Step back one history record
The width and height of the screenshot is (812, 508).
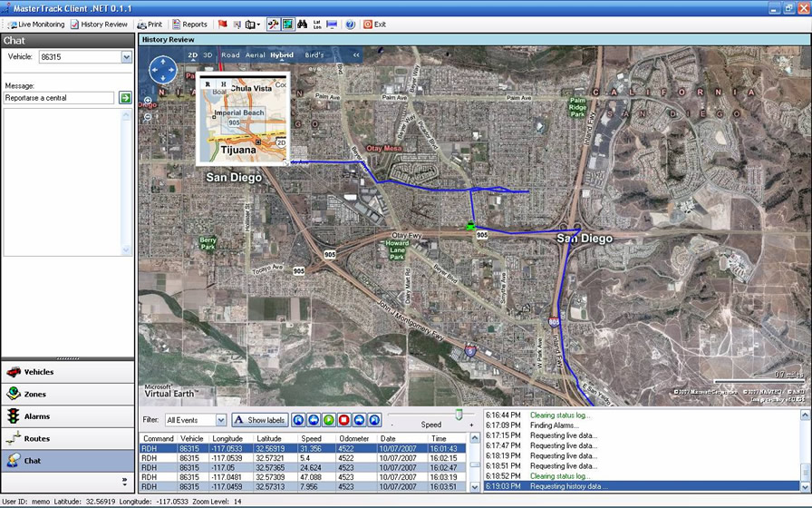coord(314,420)
